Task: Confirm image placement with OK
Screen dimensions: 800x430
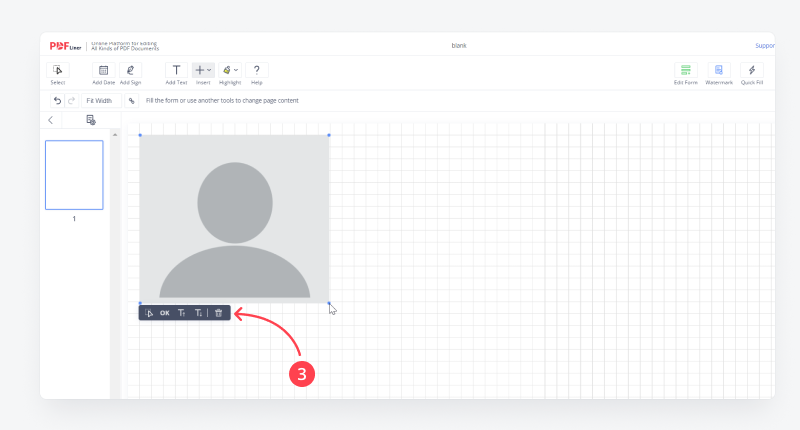Action: 165,313
